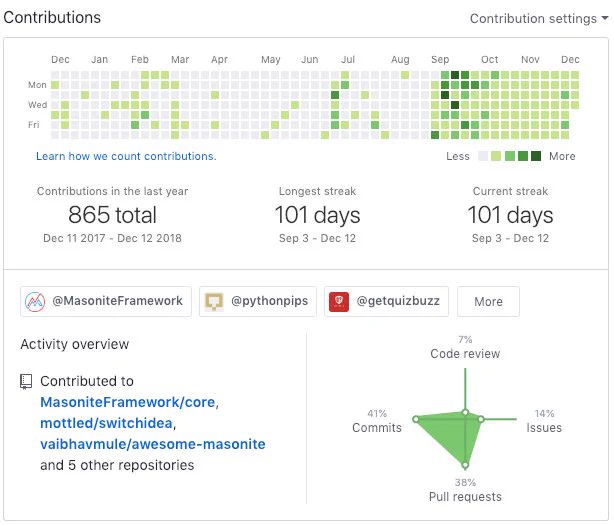Click the repository book icon

(26, 382)
